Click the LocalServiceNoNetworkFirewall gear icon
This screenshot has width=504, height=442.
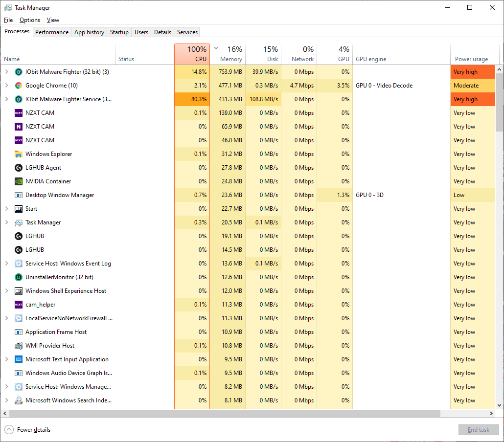(x=19, y=318)
